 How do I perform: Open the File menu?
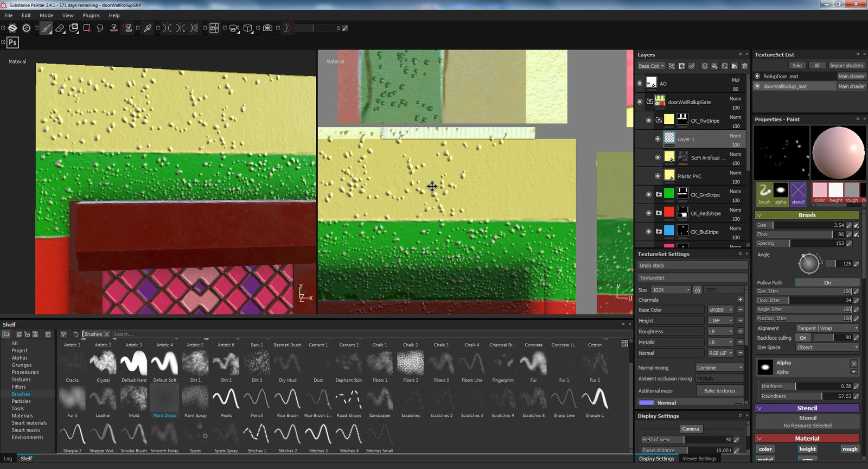click(9, 15)
